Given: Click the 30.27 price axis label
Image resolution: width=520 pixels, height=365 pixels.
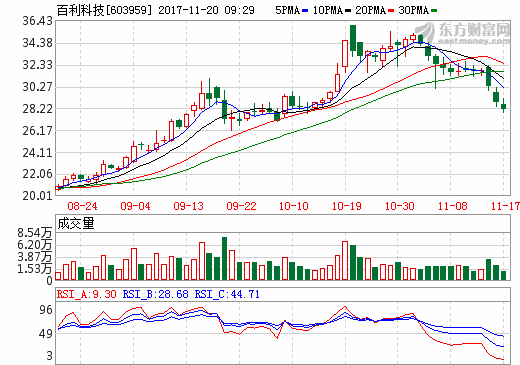Looking at the screenshot, I should tap(38, 87).
